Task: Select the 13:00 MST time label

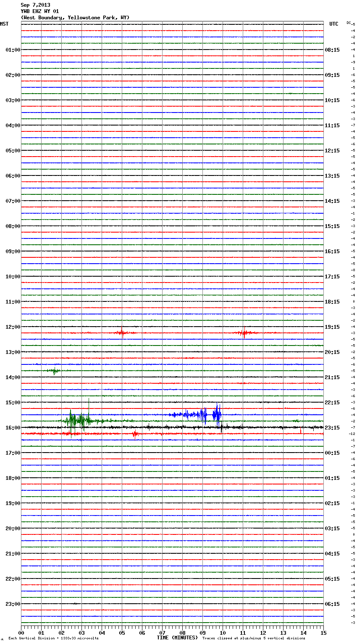Action: [13, 352]
